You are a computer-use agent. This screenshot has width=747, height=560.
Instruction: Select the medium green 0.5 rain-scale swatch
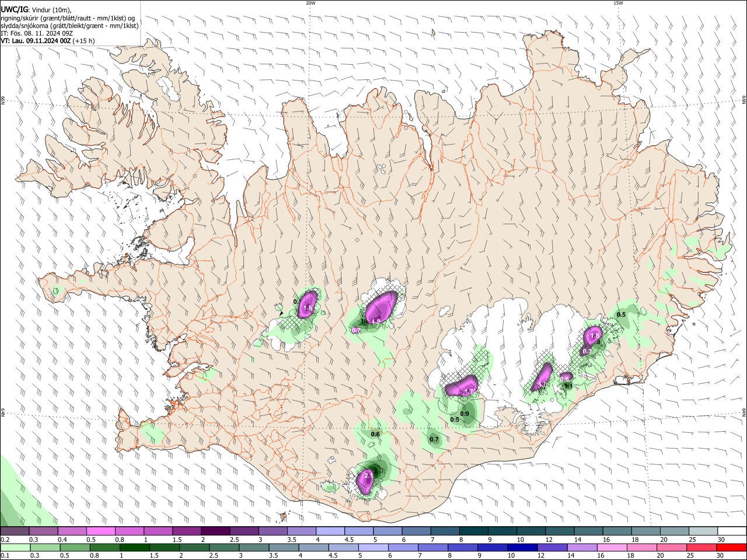pyautogui.click(x=75, y=548)
